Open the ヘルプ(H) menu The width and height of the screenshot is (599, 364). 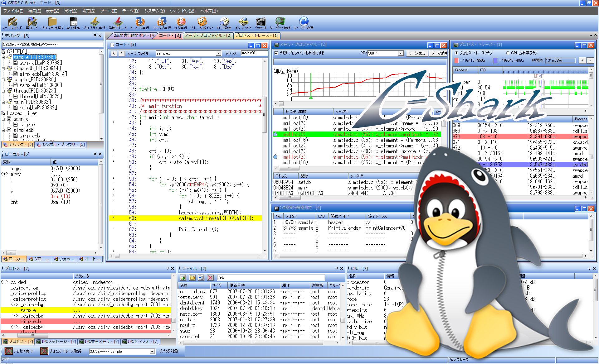click(x=209, y=11)
